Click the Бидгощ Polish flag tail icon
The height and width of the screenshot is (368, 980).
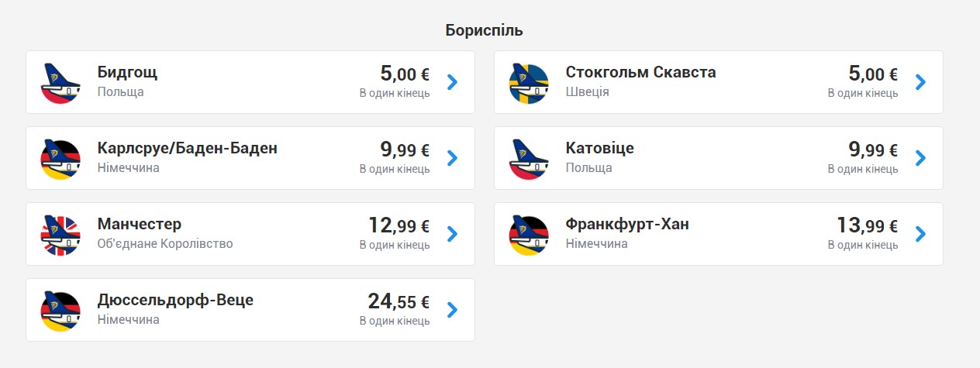tap(60, 82)
